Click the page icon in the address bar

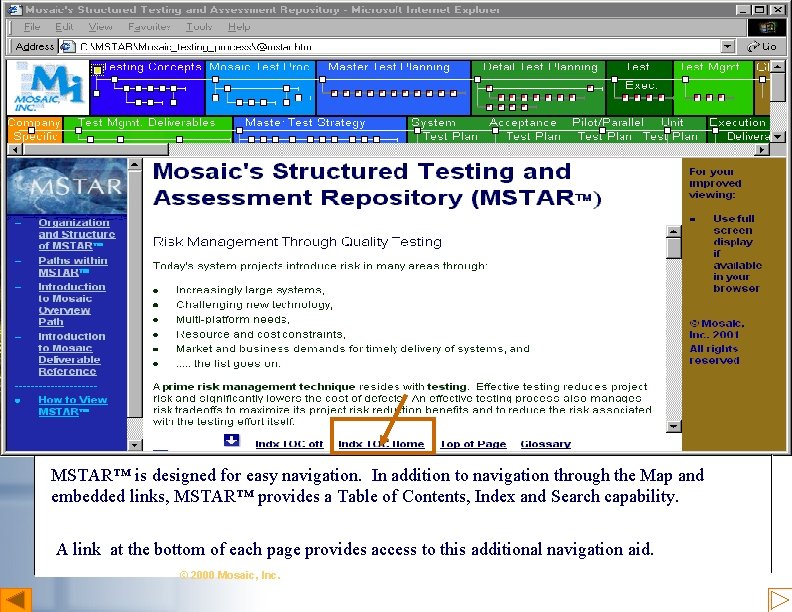[x=67, y=47]
